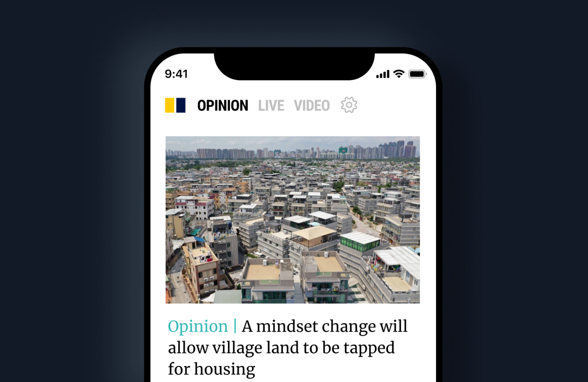The width and height of the screenshot is (588, 382).
Task: Tap the phone's black notch
Action: pos(294,66)
